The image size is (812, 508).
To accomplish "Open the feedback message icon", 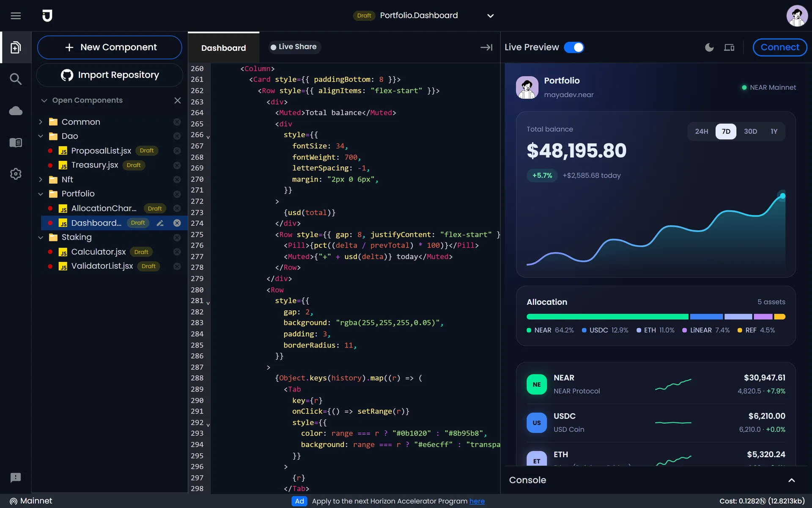I will tap(16, 478).
